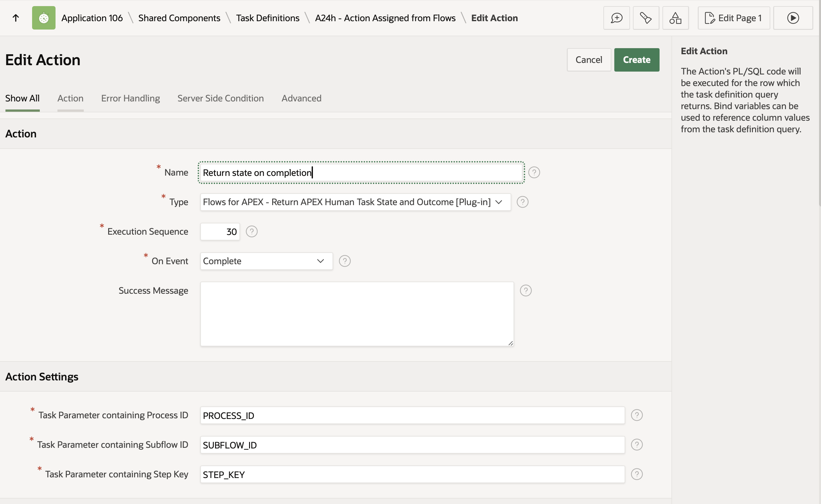
Task: Click the Execution Sequence field
Action: pos(220,232)
